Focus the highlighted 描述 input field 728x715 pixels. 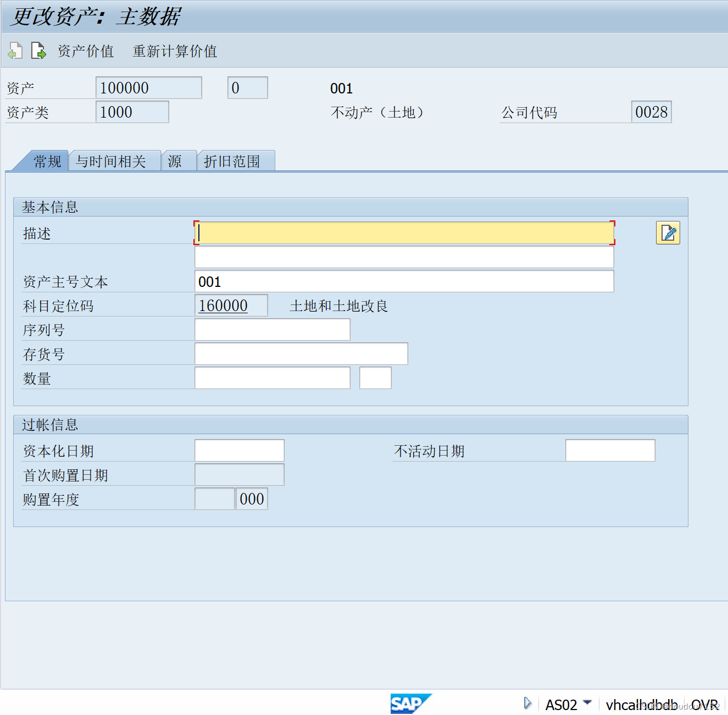(404, 233)
